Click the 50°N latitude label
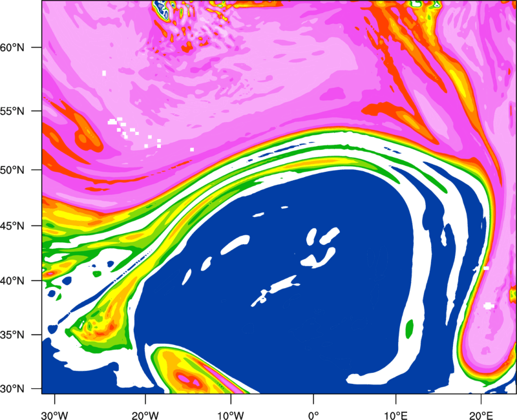 click(12, 170)
